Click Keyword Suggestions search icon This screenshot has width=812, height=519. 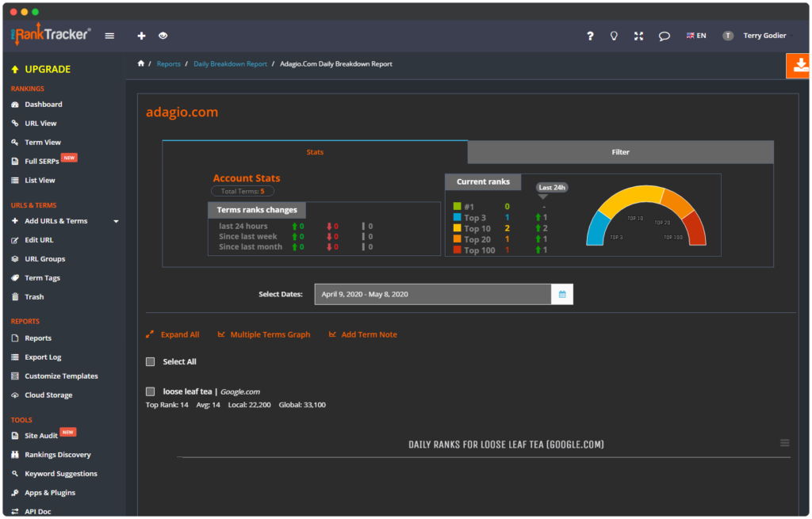(15, 474)
